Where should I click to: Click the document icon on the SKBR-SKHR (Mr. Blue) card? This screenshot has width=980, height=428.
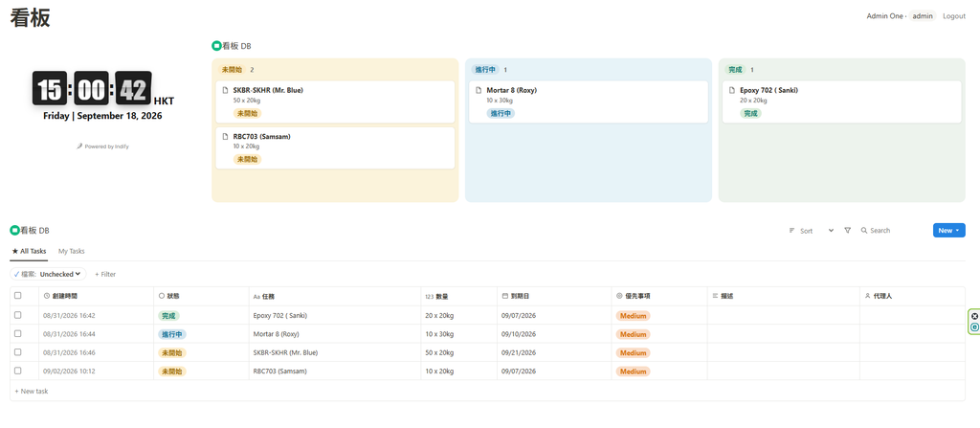point(226,90)
